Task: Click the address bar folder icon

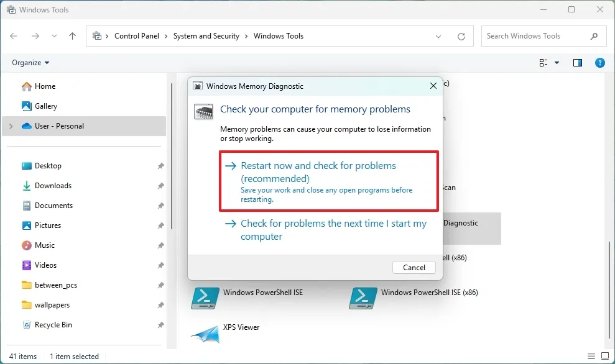Action: (96, 36)
